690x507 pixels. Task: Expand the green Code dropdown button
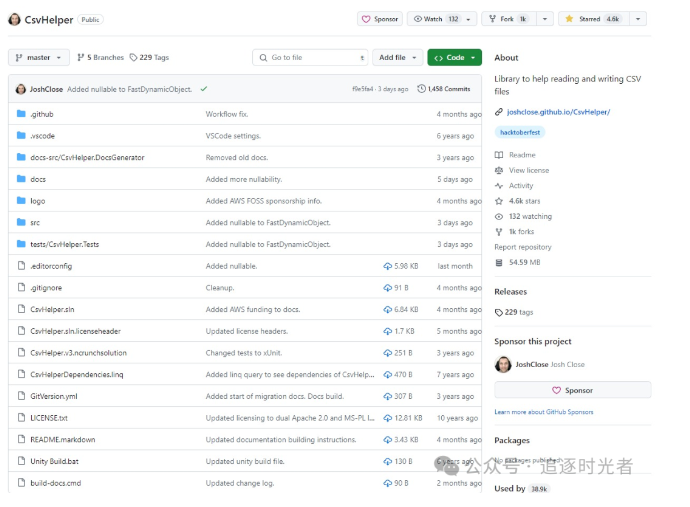(x=455, y=57)
